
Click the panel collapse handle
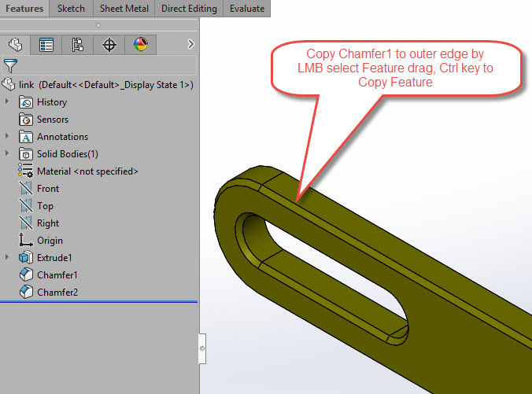[202, 348]
